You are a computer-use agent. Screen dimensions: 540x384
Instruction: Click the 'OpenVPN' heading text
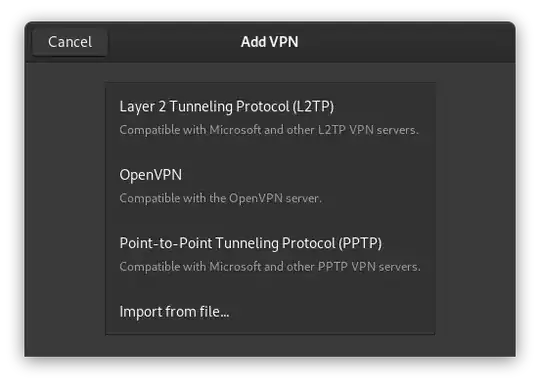150,175
